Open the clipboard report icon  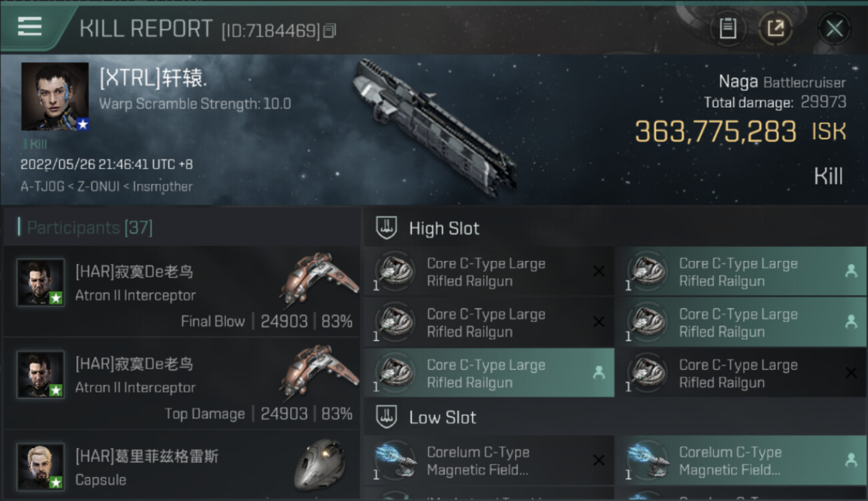coord(728,29)
